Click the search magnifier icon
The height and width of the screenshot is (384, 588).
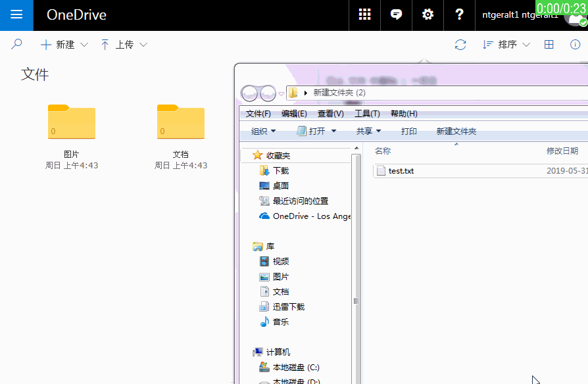16,44
